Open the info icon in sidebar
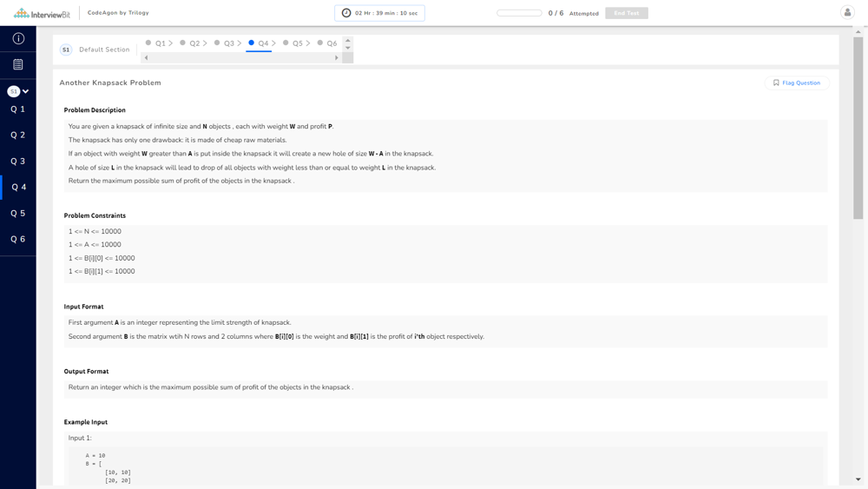The image size is (868, 489). (x=18, y=38)
